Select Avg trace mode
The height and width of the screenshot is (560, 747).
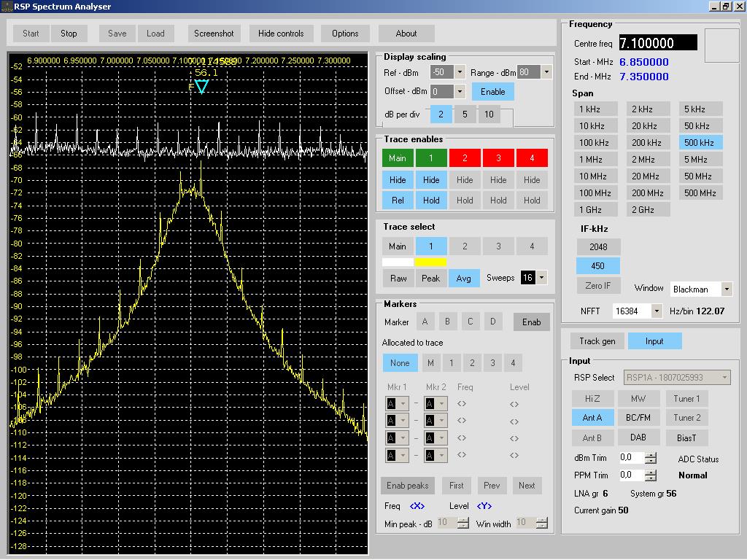(463, 279)
